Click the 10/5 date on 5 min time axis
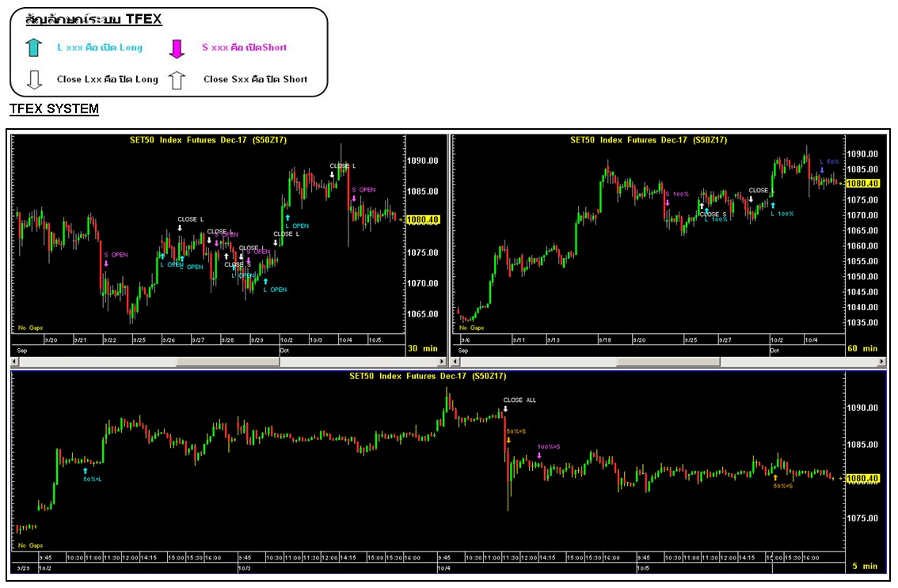The image size is (898, 588). (x=643, y=568)
